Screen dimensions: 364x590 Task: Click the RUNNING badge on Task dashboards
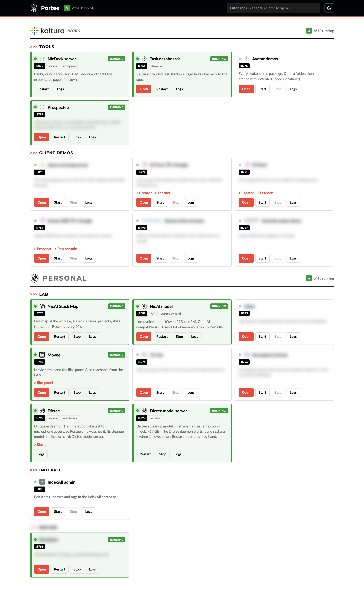pos(219,59)
